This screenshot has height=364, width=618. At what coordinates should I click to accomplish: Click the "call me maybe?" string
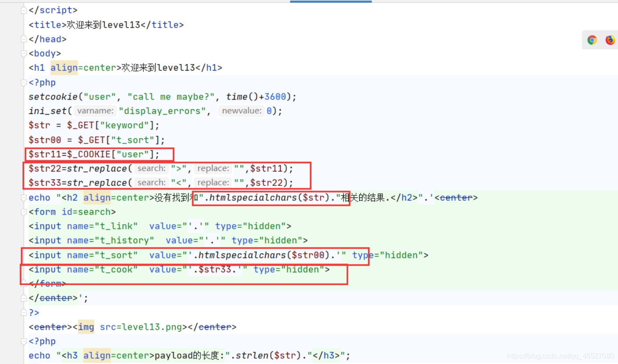pos(174,97)
